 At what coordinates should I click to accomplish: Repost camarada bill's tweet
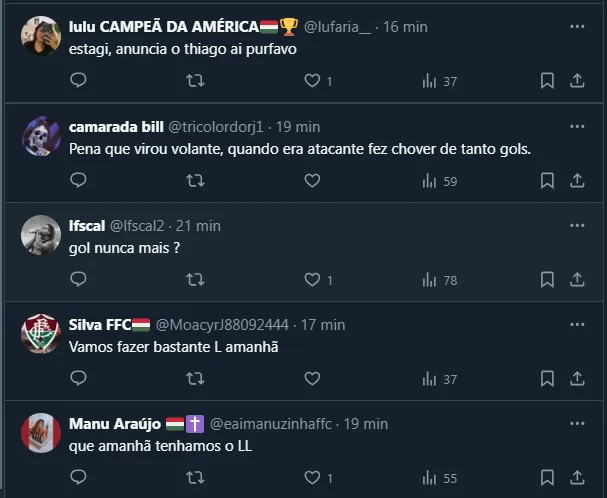tap(195, 180)
